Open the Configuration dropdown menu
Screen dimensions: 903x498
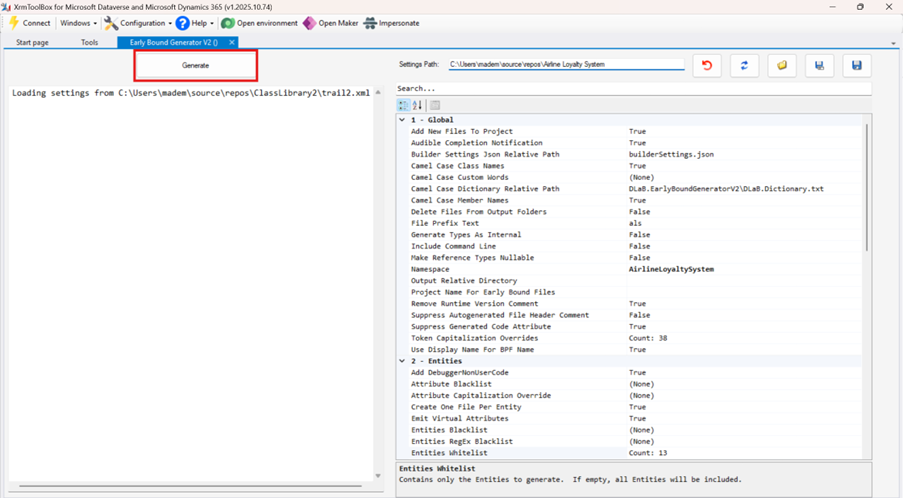[138, 23]
